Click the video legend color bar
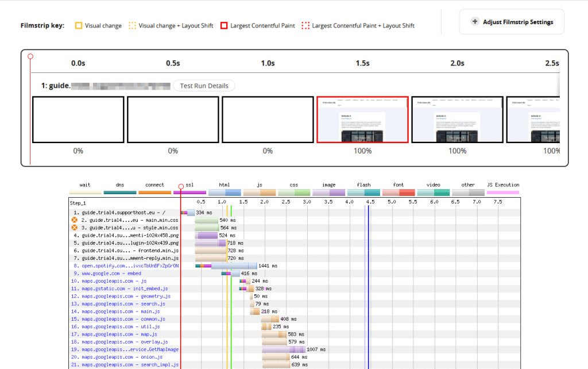This screenshot has width=588, height=369. (434, 193)
